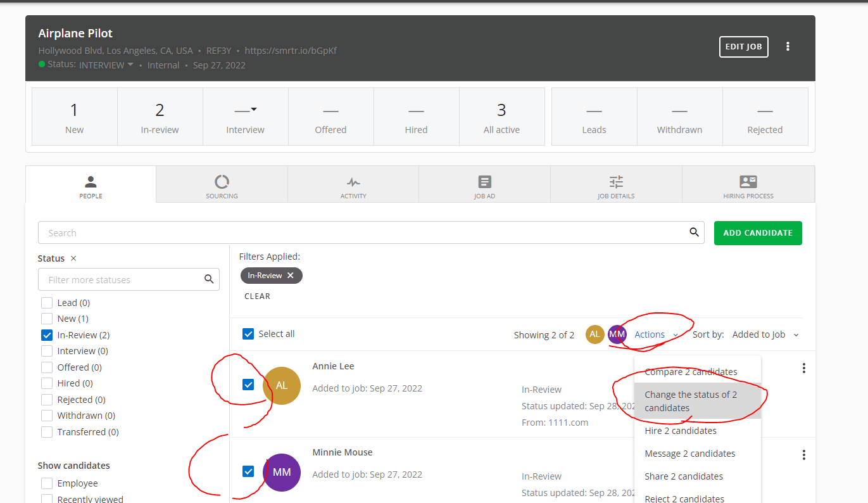Untick the In-Review (2) status checkbox
868x503 pixels.
click(46, 335)
